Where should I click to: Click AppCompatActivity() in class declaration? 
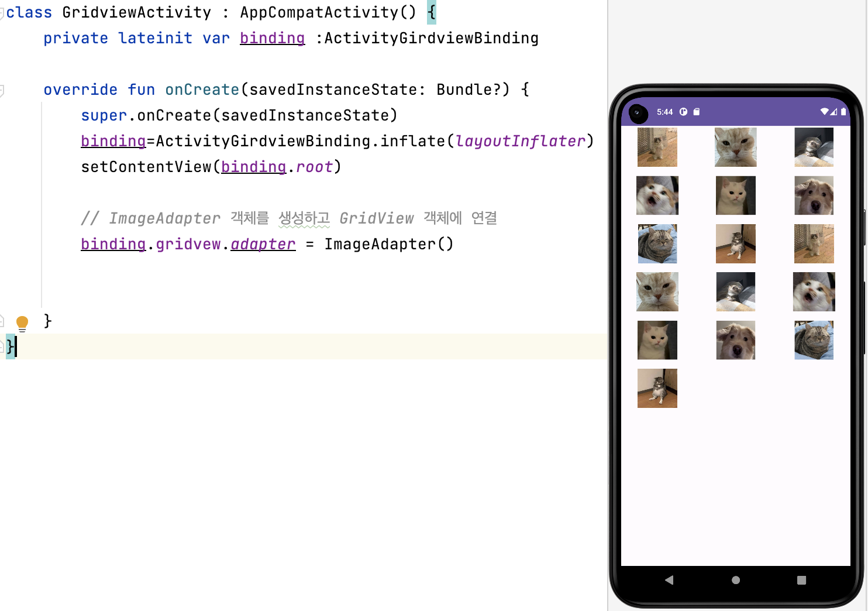click(x=328, y=12)
